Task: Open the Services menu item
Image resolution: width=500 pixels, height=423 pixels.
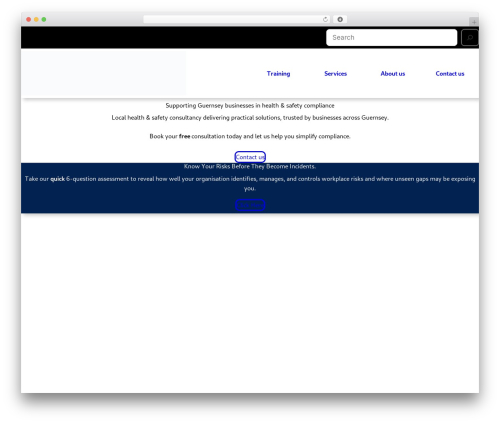Action: coord(335,74)
